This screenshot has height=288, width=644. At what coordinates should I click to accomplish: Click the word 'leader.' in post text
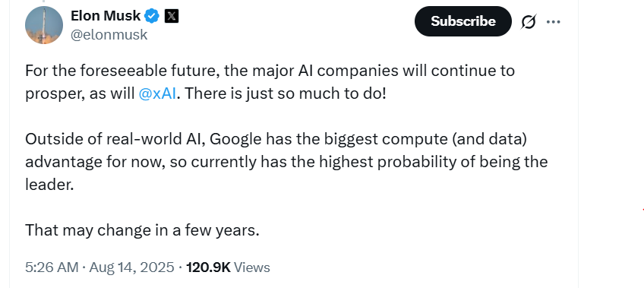coord(49,185)
